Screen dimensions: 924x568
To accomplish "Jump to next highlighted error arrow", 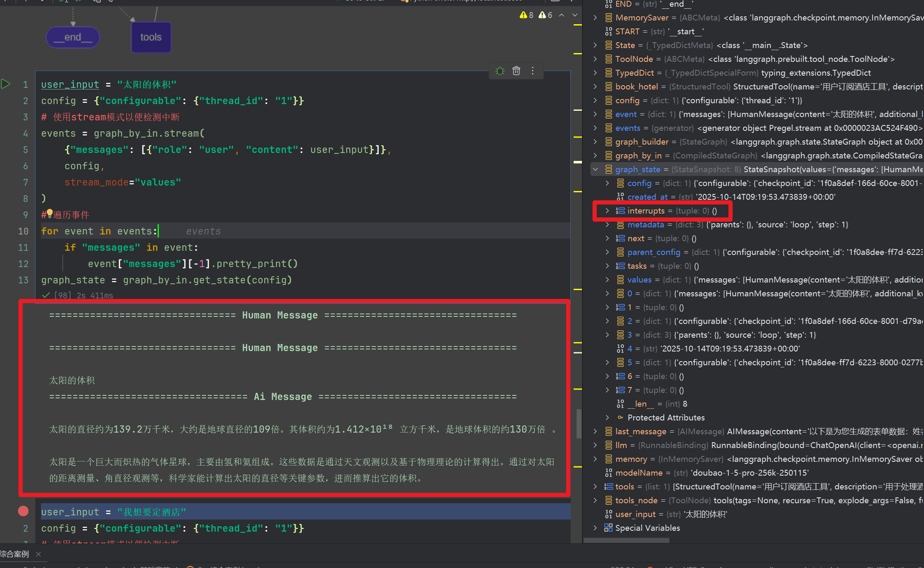I will [x=575, y=15].
